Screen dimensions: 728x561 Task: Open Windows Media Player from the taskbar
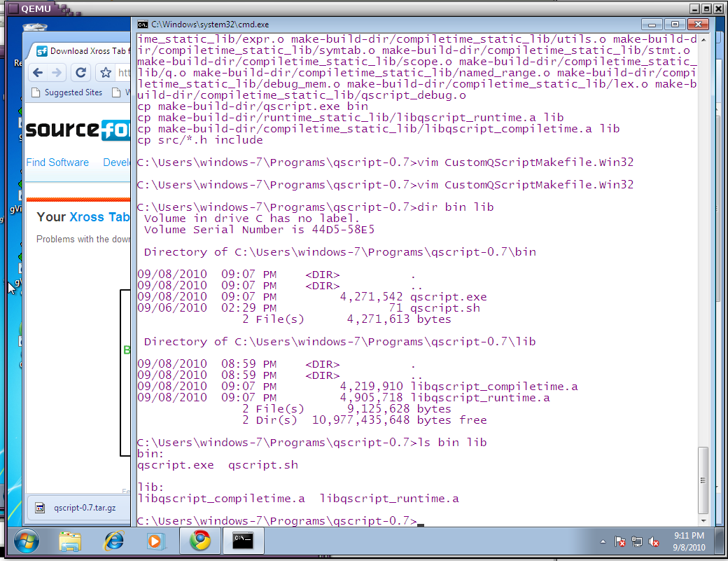tap(156, 541)
